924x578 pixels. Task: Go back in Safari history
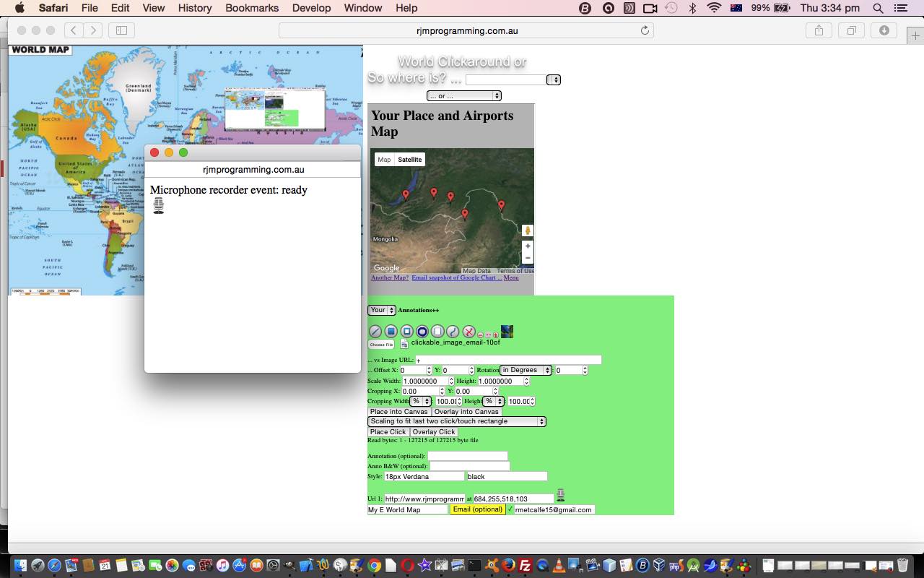click(x=74, y=30)
